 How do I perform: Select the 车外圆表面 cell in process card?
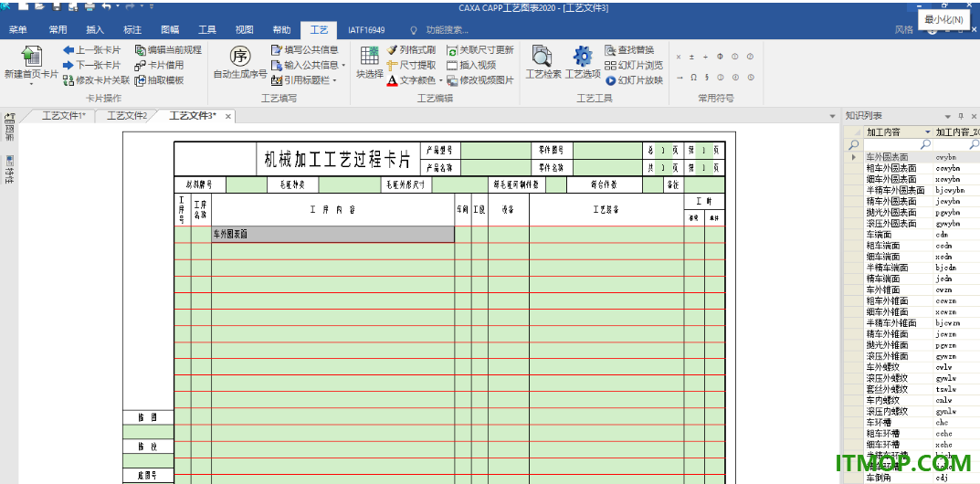tap(333, 234)
